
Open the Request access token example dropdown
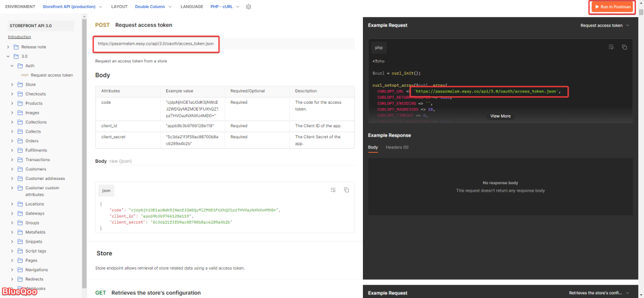click(x=604, y=26)
